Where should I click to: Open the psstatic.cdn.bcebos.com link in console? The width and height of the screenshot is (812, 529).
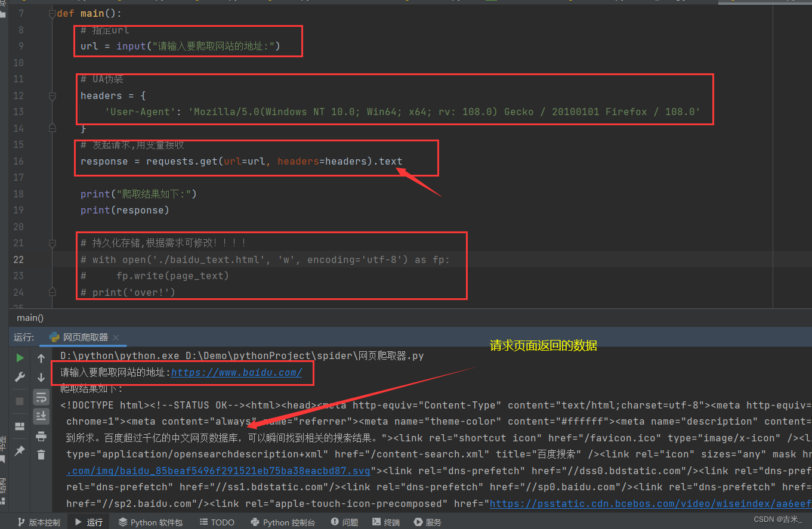click(x=650, y=504)
